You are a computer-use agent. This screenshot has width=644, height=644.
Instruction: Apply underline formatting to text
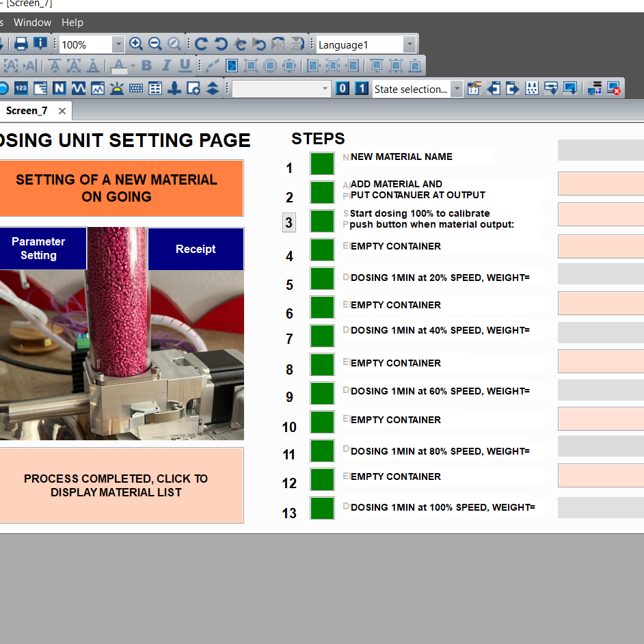[184, 65]
